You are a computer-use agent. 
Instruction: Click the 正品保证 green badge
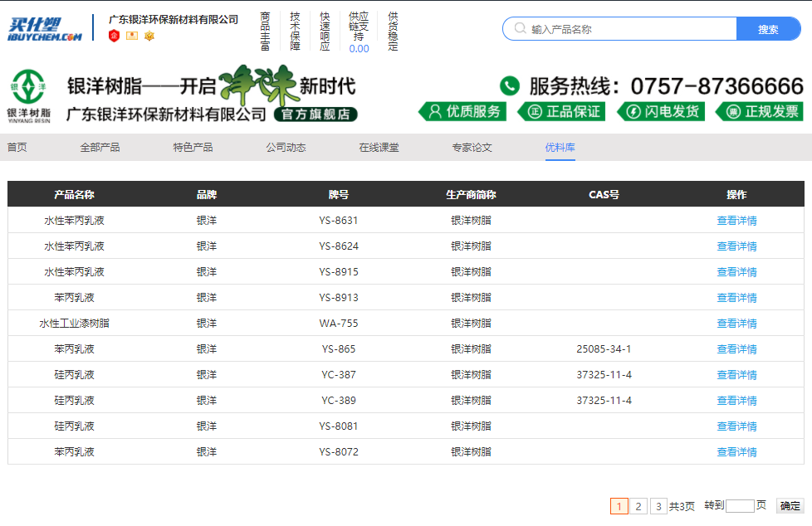point(562,112)
